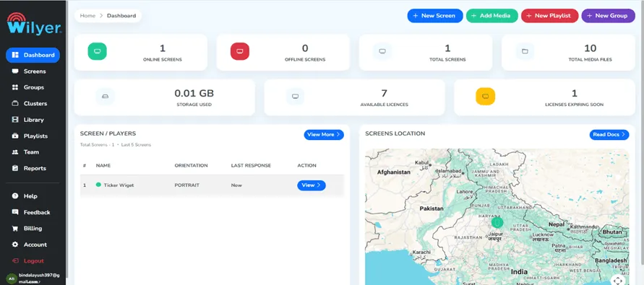Click the green status dot for Ticker Wiget
Screen dimensions: 644x285
click(x=98, y=185)
